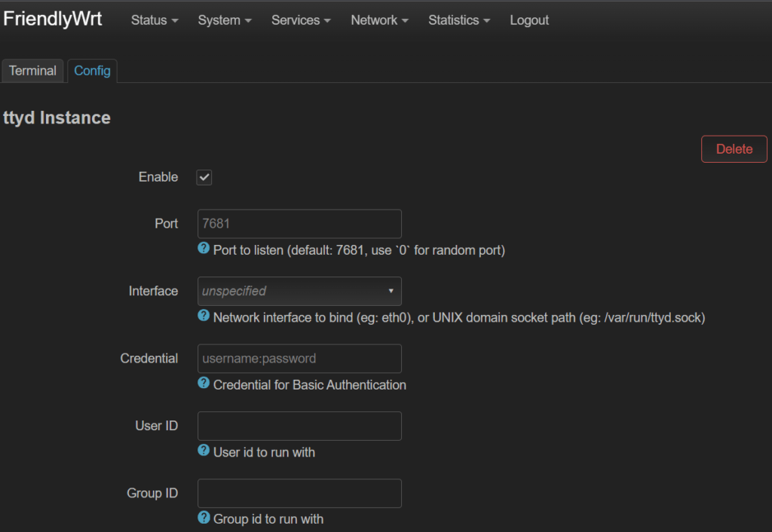Open the Interface dropdown showing unspecified

[x=299, y=291]
